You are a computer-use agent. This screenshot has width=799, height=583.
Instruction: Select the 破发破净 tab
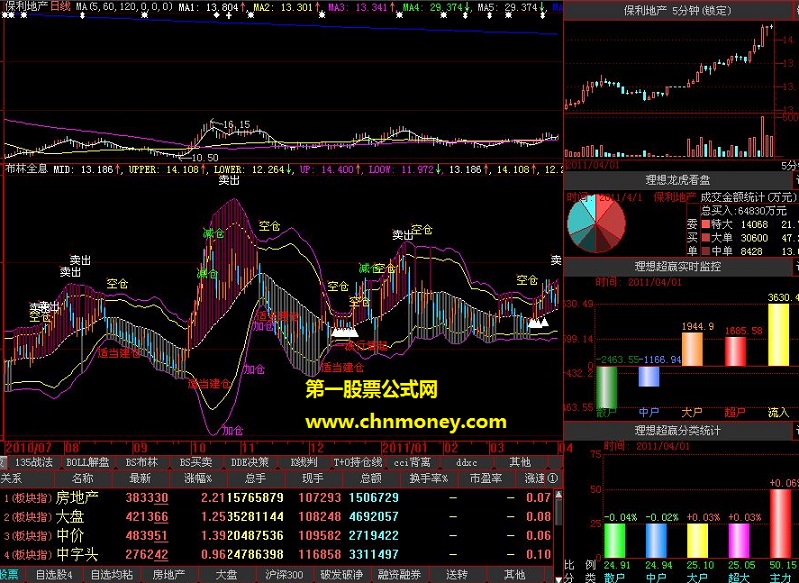pos(341,575)
